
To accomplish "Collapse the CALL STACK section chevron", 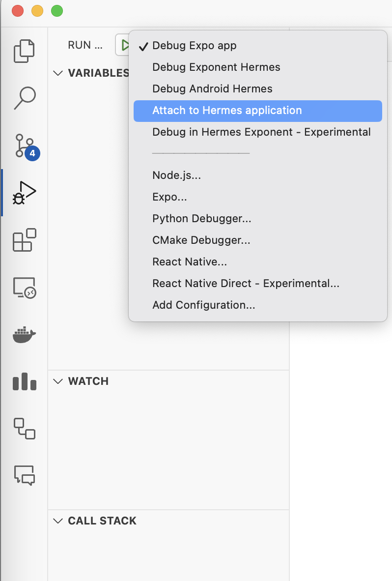I will tap(58, 521).
